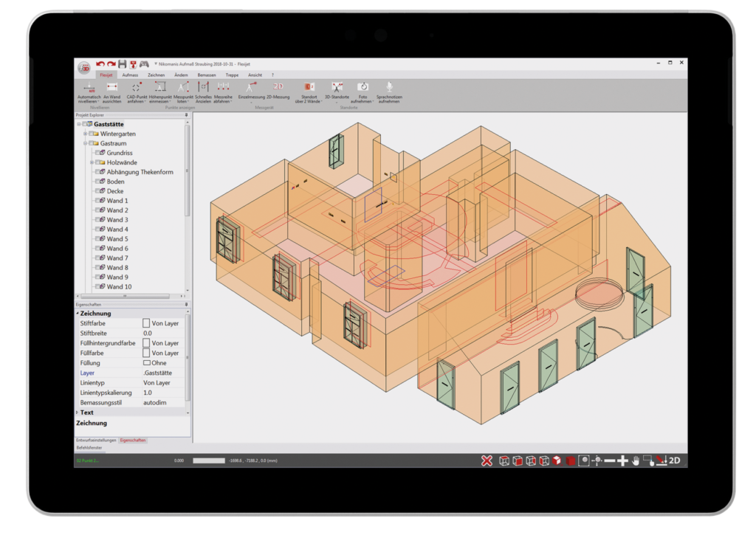
Task: Click zoom extents icon in status bar
Action: [584, 461]
